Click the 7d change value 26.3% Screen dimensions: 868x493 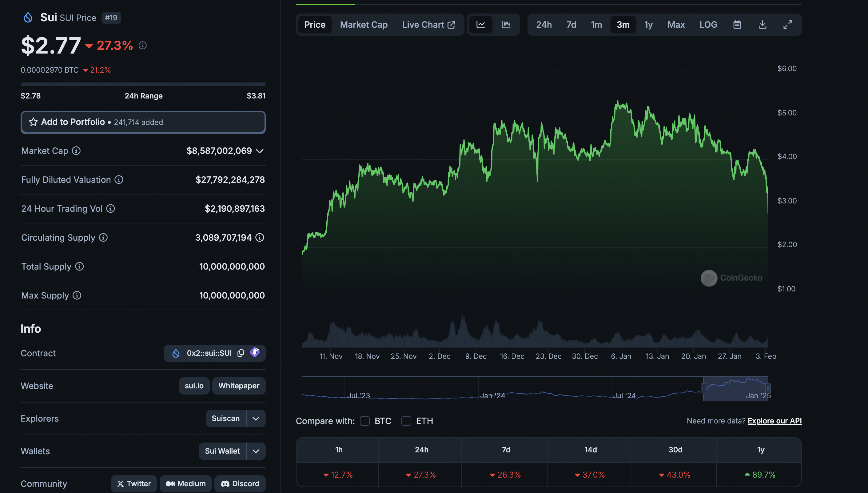tap(505, 475)
